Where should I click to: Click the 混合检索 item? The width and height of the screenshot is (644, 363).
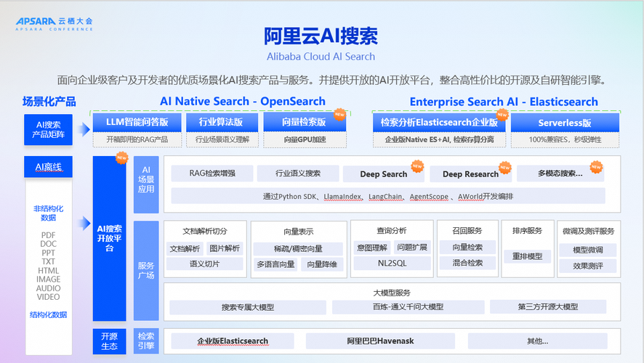pyautogui.click(x=467, y=263)
